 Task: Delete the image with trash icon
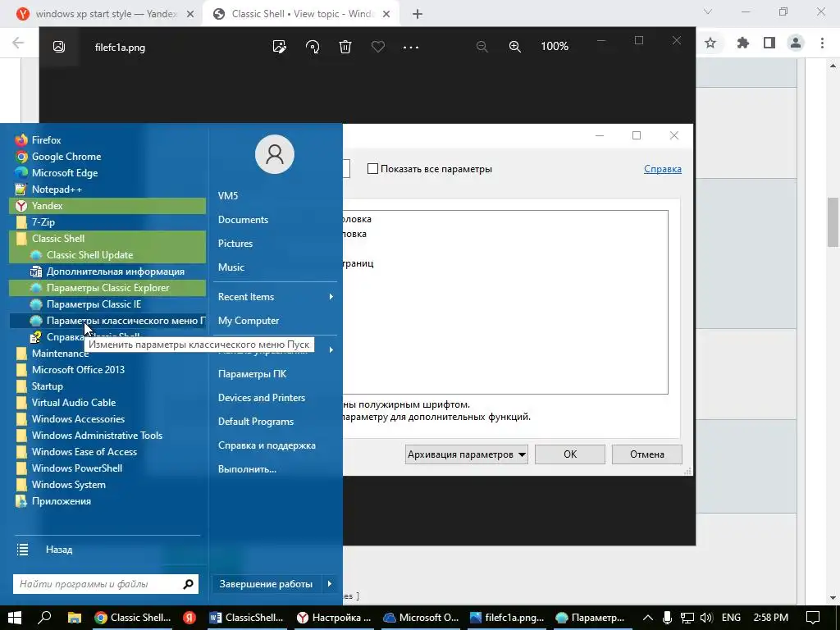point(345,47)
